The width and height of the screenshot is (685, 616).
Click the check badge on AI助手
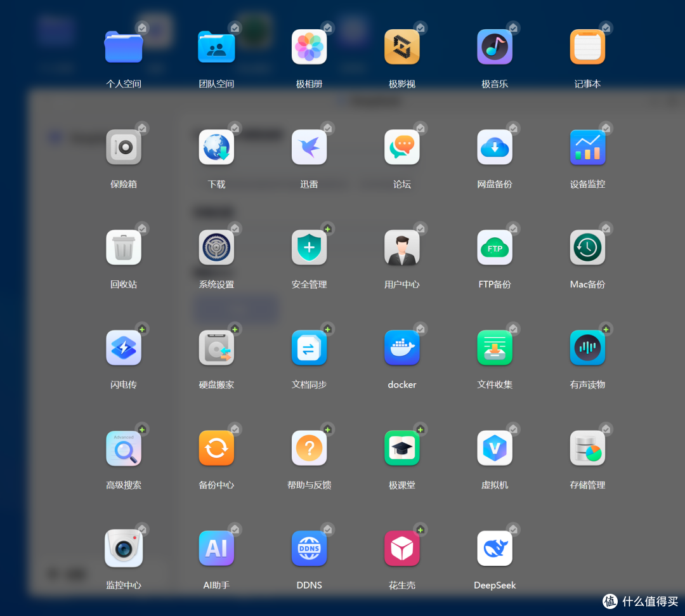[x=235, y=530]
